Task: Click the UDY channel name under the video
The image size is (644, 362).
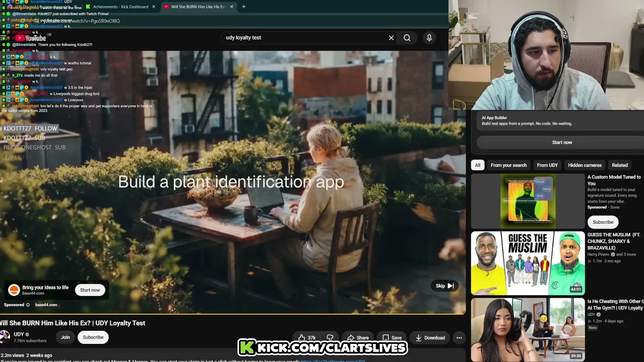Action: point(19,334)
